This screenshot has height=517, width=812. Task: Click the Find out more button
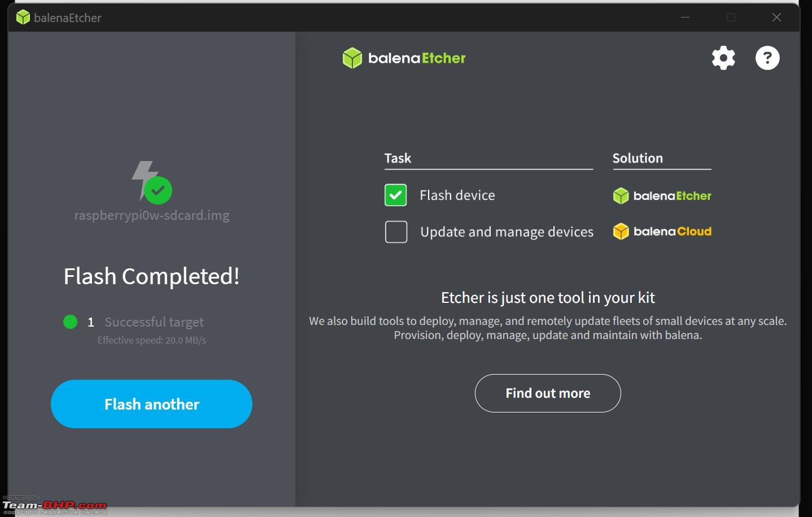pyautogui.click(x=548, y=393)
